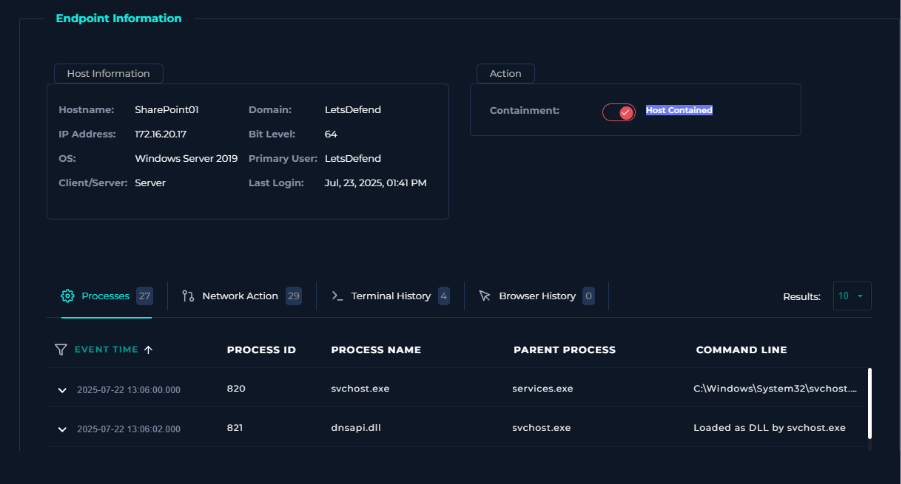Image resolution: width=901 pixels, height=484 pixels.
Task: Click the 13:06:02.000 event time cell
Action: [129, 429]
